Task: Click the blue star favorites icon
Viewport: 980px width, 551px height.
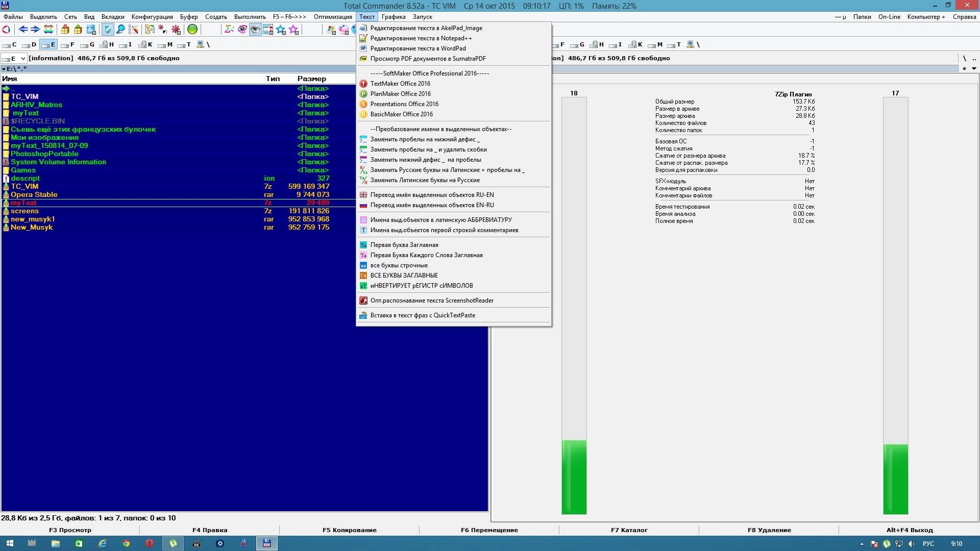Action: pos(281,29)
